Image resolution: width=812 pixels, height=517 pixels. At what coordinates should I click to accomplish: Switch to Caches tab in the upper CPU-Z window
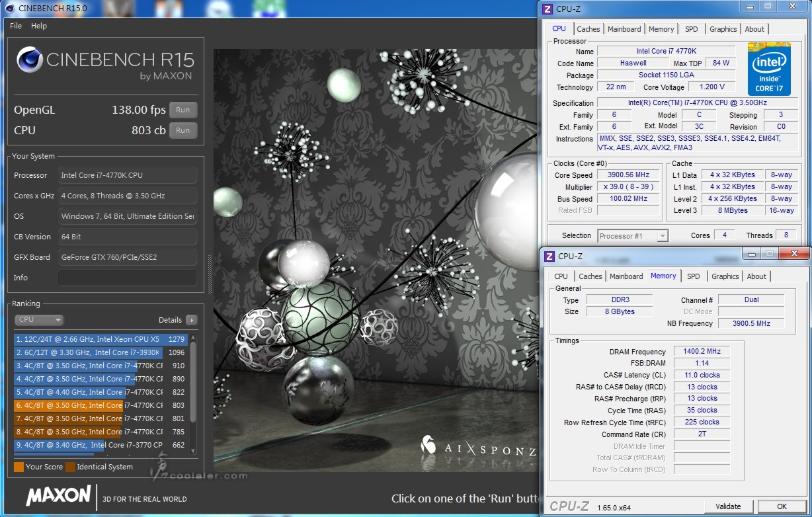click(x=588, y=29)
